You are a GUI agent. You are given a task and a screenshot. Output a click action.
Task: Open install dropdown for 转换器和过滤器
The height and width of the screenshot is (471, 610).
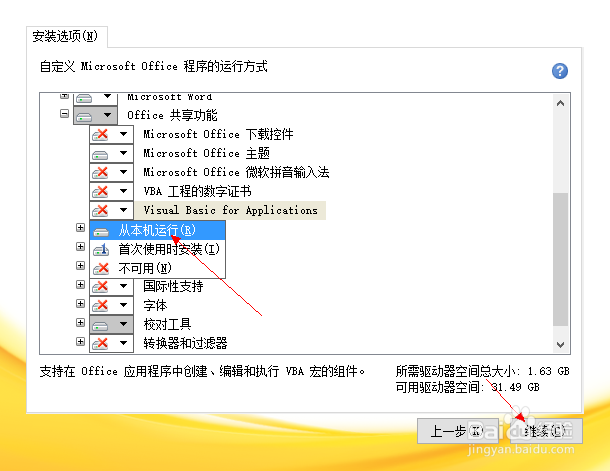[x=123, y=343]
